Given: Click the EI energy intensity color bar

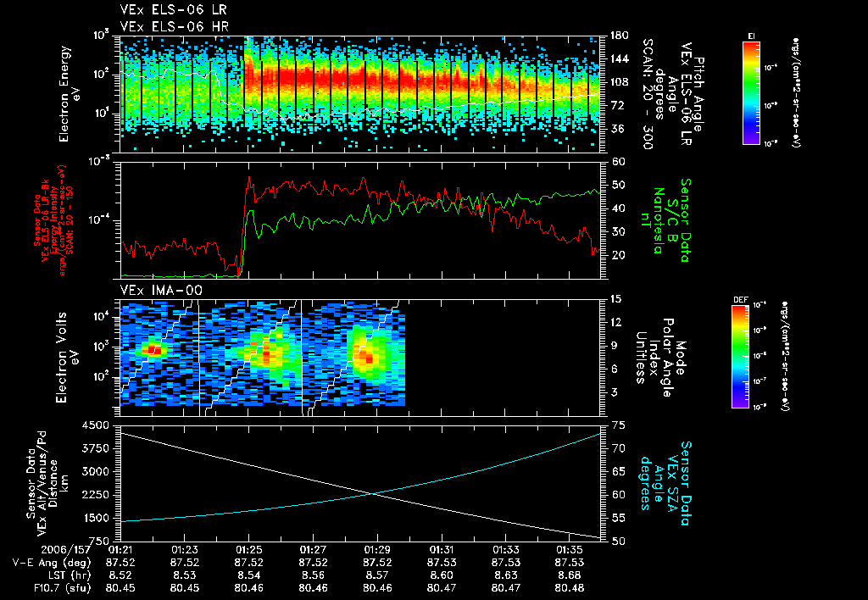Looking at the screenshot, I should point(751,93).
